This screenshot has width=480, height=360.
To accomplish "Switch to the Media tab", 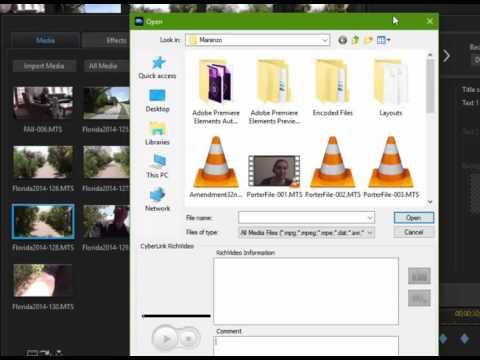I will (x=45, y=41).
